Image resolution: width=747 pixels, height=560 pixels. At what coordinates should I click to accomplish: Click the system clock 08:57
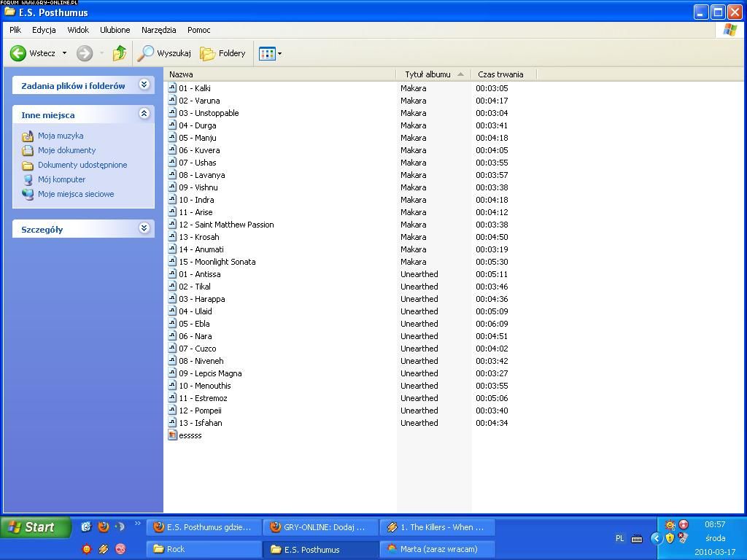[x=715, y=524]
